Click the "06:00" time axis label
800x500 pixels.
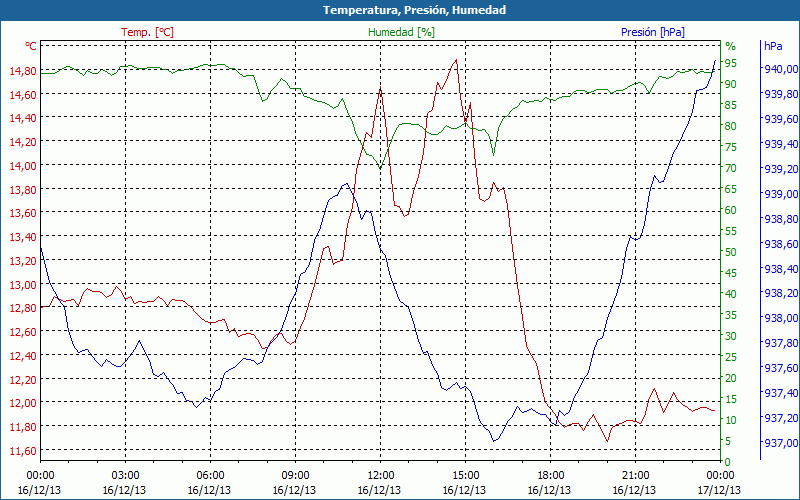tap(210, 476)
